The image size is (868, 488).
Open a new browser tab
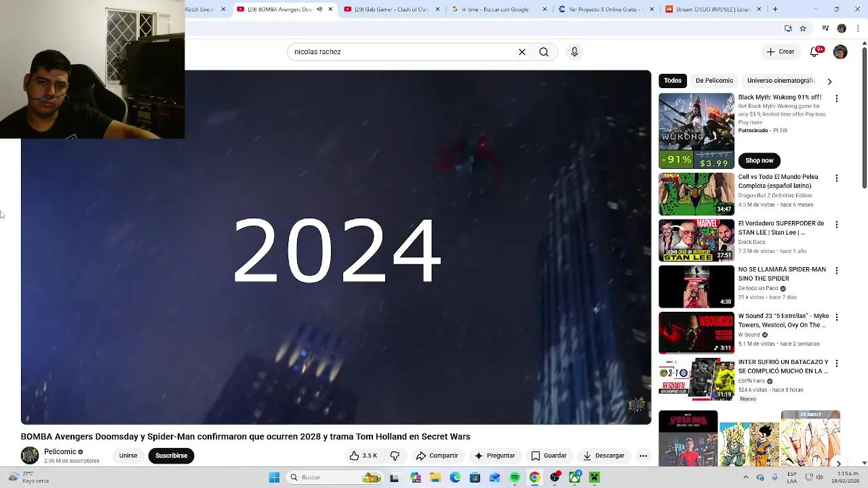click(x=775, y=9)
